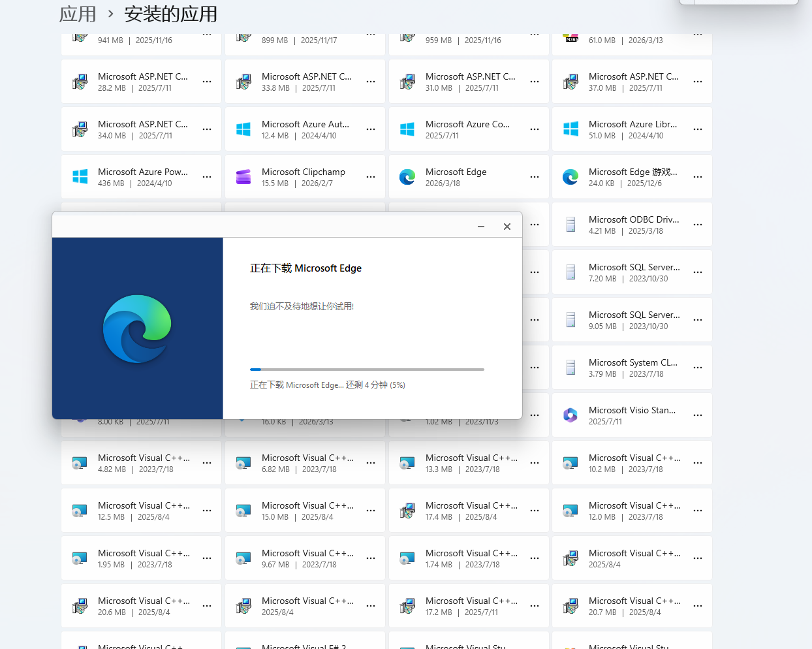Click the 436 MB size of Azure Pow...
Viewport: 812px width, 649px height.
tap(111, 183)
